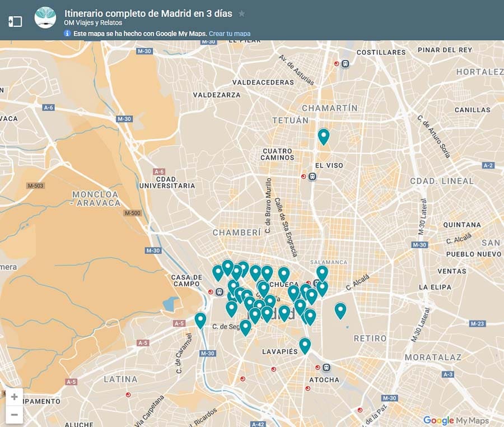
Task: Click the M-500 road shield
Action: (x=133, y=213)
